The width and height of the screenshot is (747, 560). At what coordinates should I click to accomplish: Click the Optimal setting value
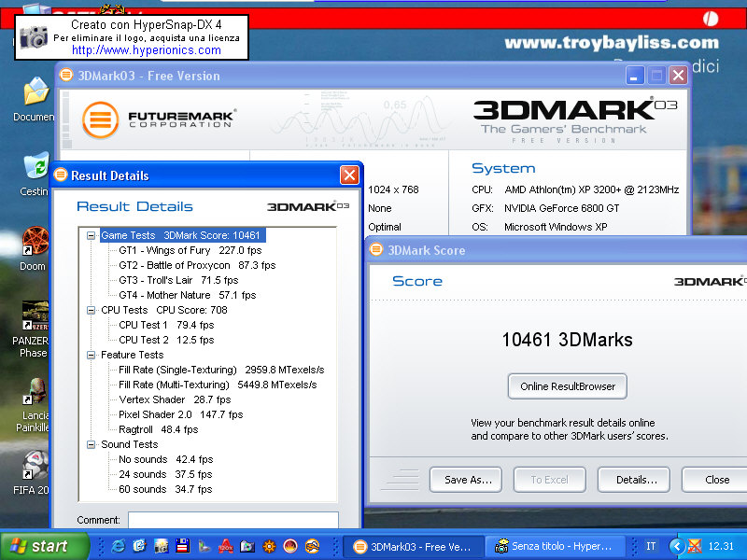[385, 227]
